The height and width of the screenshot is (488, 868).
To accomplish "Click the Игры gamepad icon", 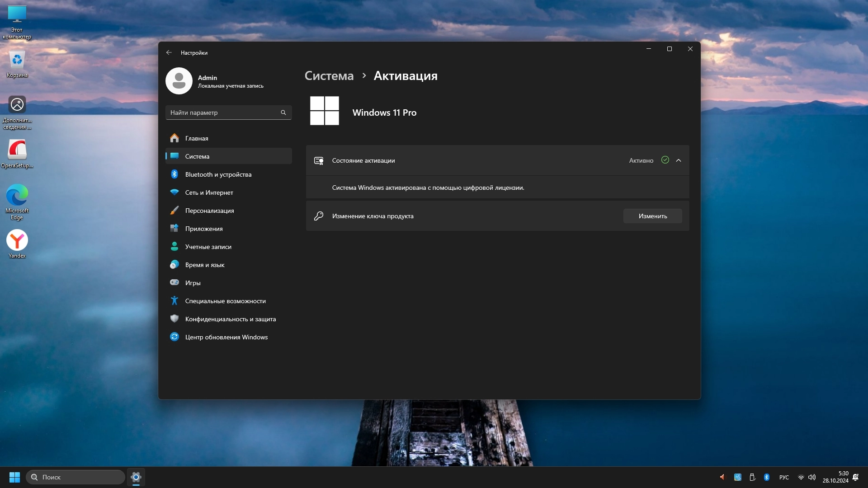I will click(175, 282).
